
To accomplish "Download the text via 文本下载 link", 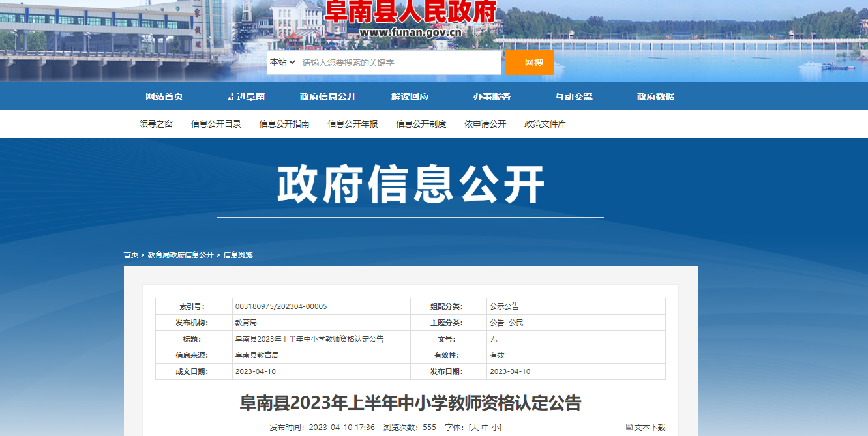I will click(650, 428).
